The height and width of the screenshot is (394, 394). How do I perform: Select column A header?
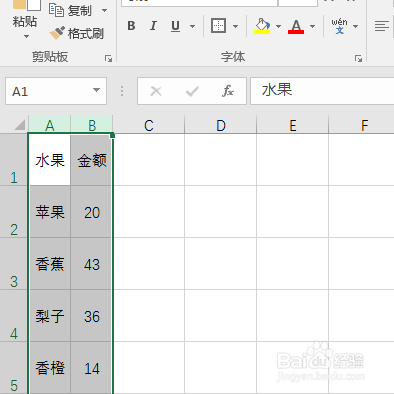[50, 125]
